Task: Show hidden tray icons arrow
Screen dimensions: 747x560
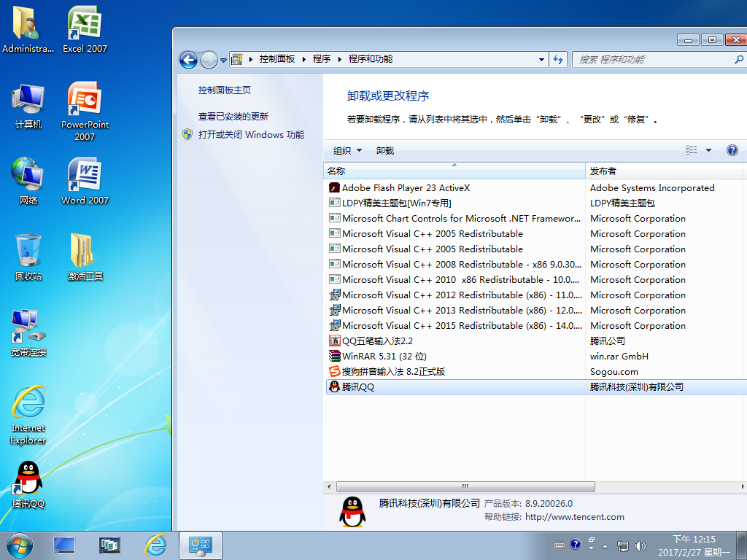Action: pyautogui.click(x=605, y=546)
